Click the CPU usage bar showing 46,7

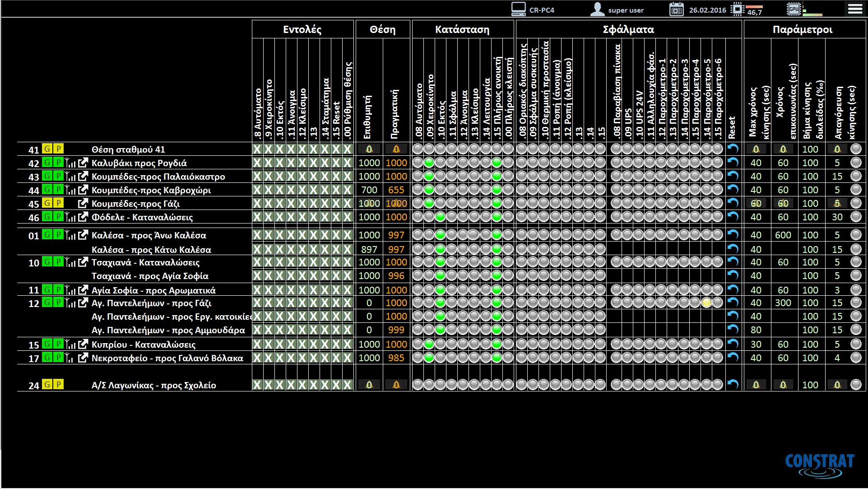[754, 7]
